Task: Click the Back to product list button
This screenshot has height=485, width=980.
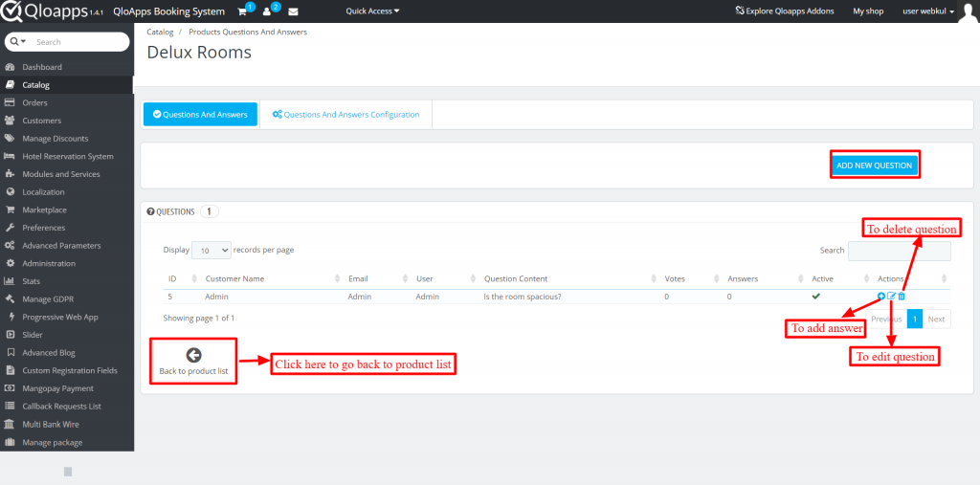Action: coord(193,362)
